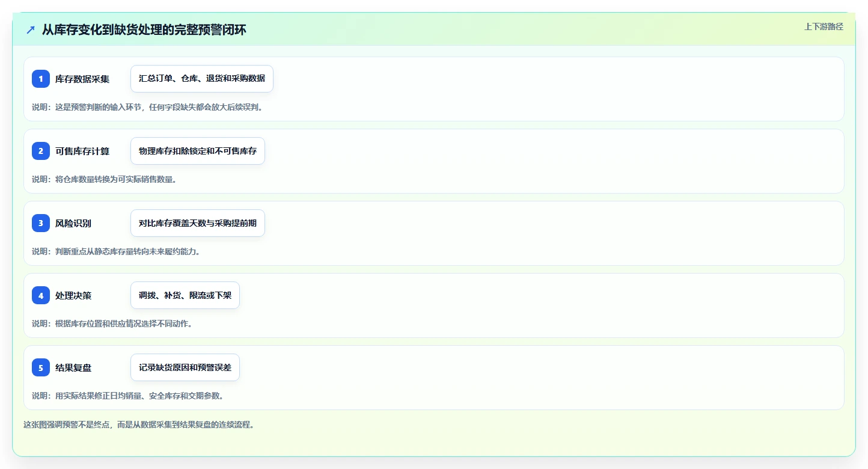This screenshot has height=469, width=868.
Task: Click the 结果复盘 step label
Action: pos(73,367)
